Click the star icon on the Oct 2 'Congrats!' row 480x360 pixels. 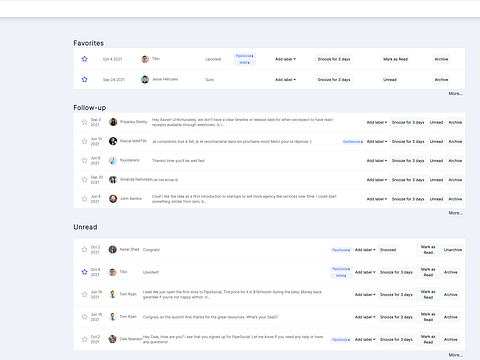click(84, 249)
